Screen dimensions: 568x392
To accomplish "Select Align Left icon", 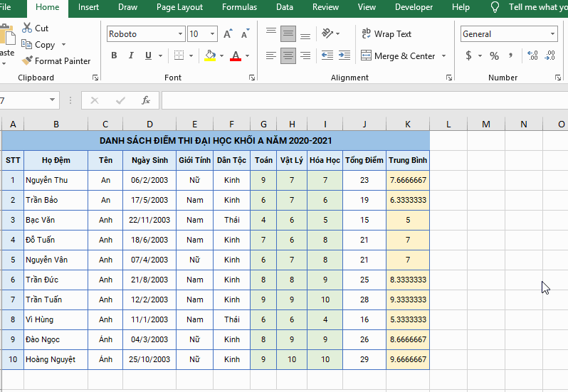I will point(271,55).
